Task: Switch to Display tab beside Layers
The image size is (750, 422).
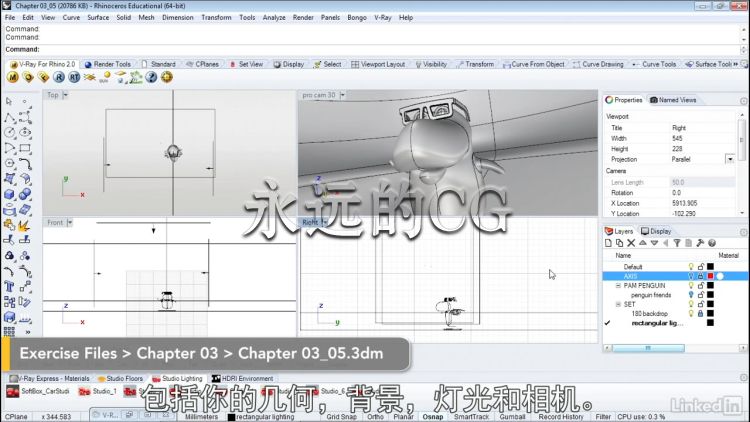Action: [656, 231]
